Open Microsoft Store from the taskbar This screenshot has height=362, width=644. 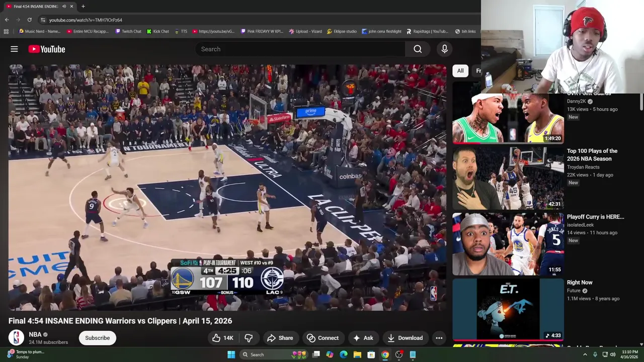point(371,354)
